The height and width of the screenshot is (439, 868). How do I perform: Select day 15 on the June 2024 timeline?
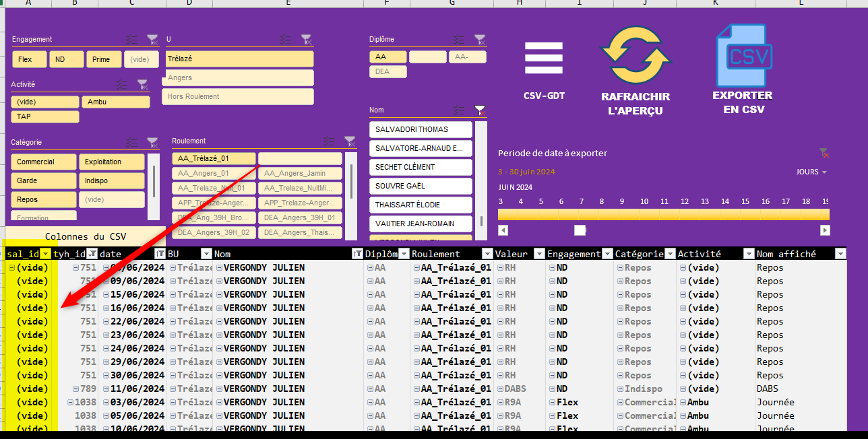point(745,214)
